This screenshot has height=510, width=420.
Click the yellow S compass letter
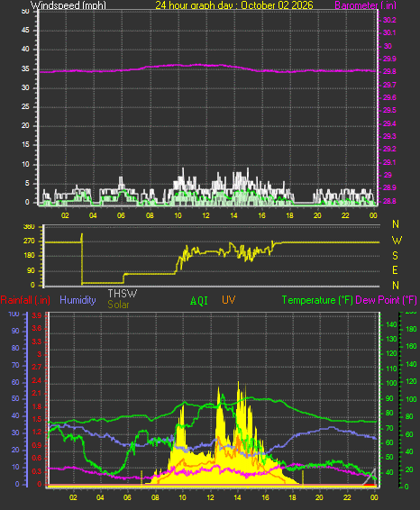tap(396, 256)
